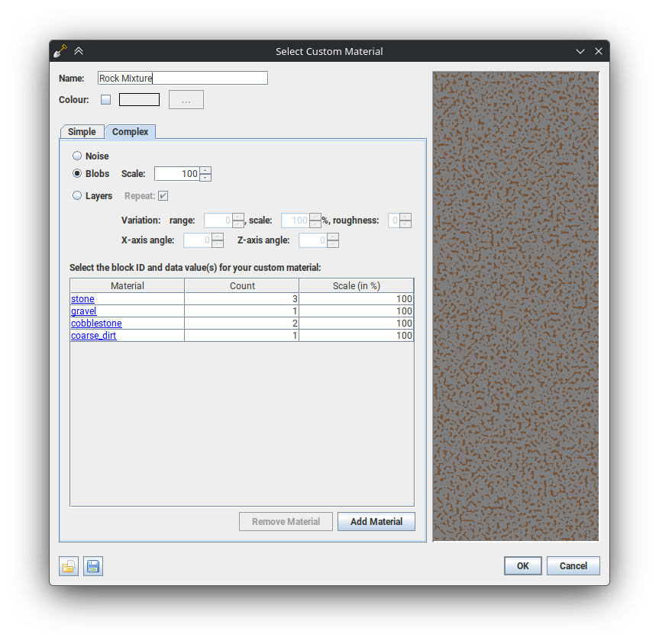Switch to the Simple tab

[82, 131]
